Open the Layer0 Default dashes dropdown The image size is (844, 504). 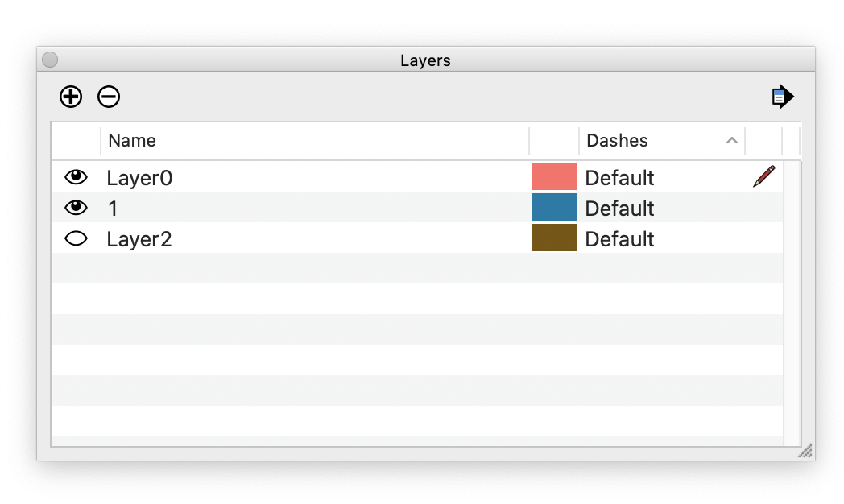(619, 178)
